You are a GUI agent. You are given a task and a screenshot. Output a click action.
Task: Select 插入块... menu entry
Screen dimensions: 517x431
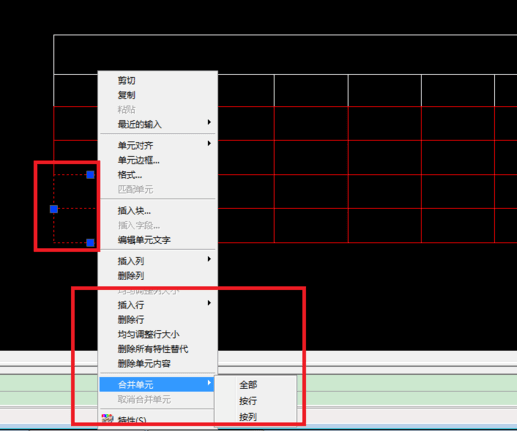click(x=134, y=211)
